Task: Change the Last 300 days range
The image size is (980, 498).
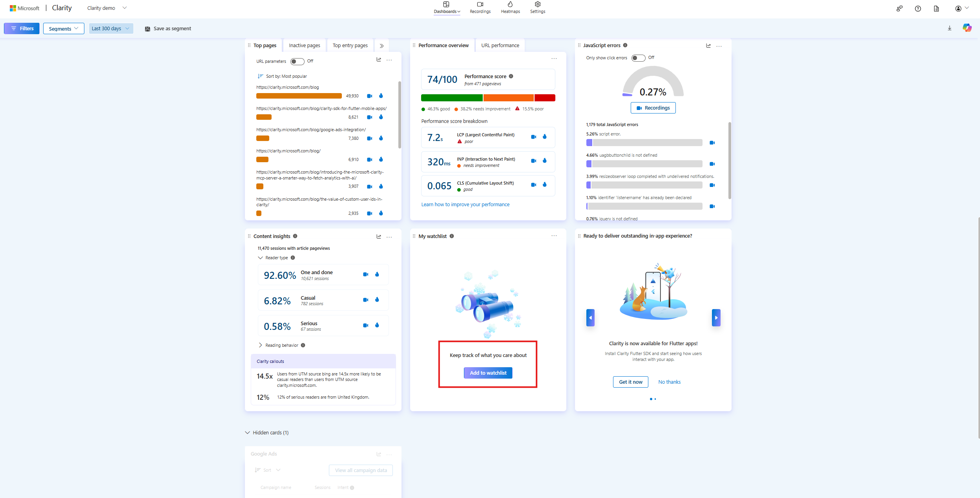Action: [111, 28]
